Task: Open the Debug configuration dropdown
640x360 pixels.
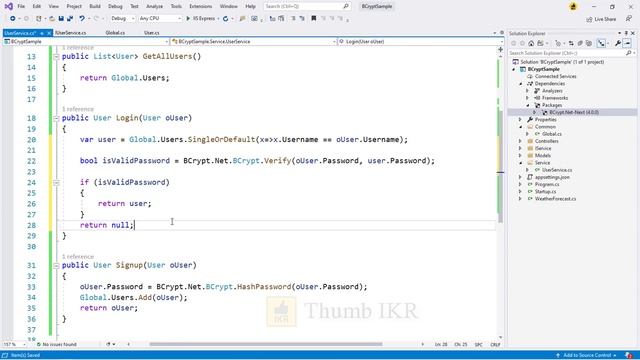Action: pyautogui.click(x=122, y=18)
